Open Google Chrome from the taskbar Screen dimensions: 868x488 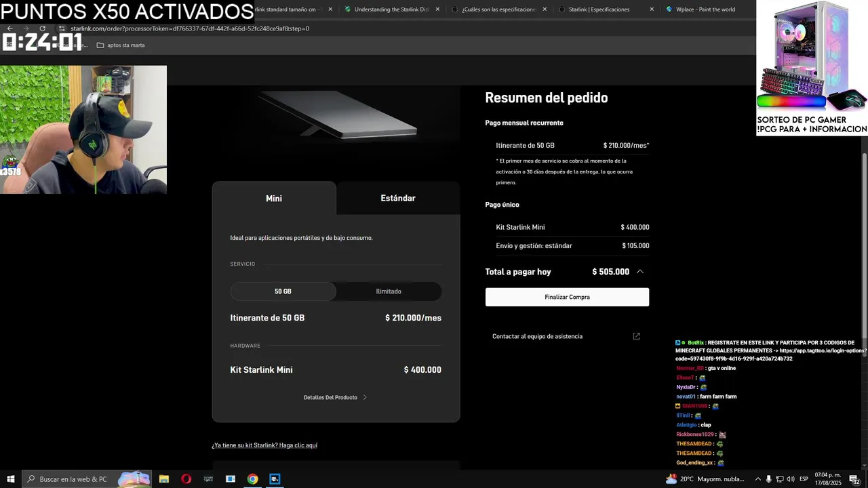pos(252,479)
